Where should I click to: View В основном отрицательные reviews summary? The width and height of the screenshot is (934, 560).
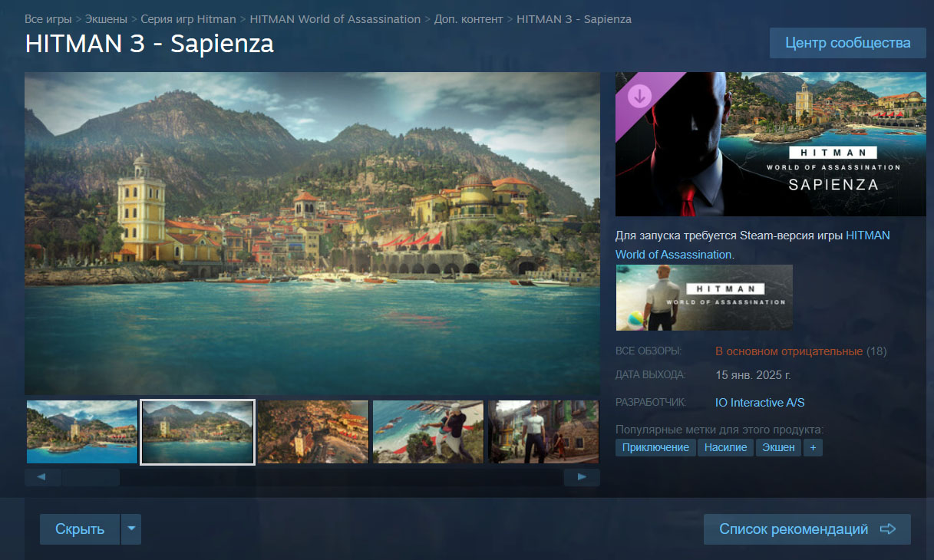pyautogui.click(x=789, y=351)
